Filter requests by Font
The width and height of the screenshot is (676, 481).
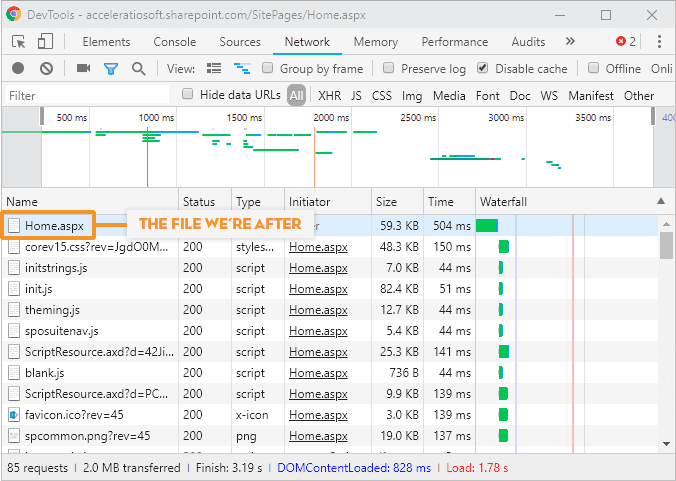click(x=488, y=96)
